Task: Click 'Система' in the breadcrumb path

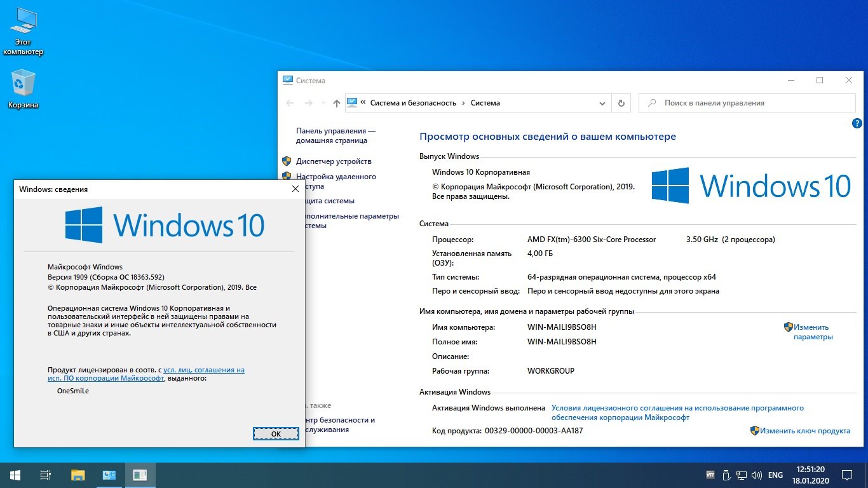Action: (x=485, y=103)
